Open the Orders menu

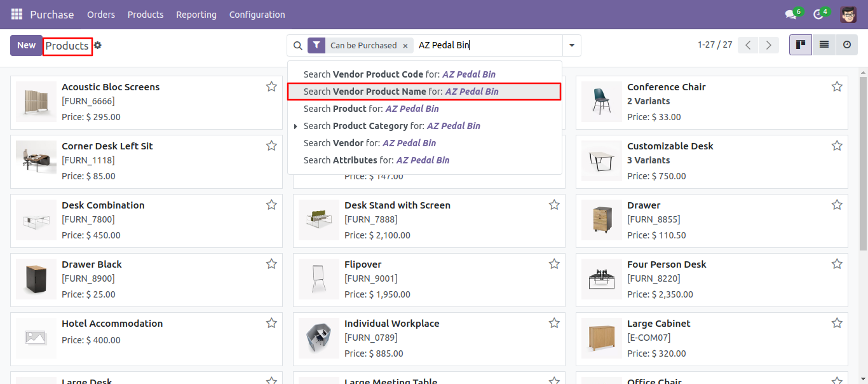(101, 14)
